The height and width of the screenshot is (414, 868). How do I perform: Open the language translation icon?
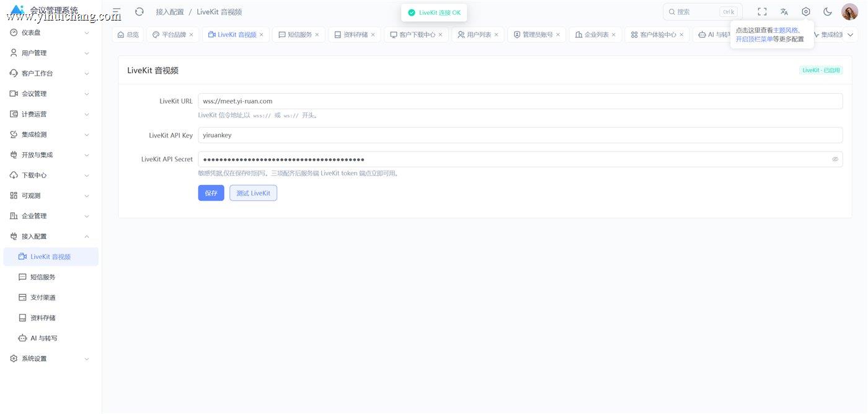(x=784, y=12)
